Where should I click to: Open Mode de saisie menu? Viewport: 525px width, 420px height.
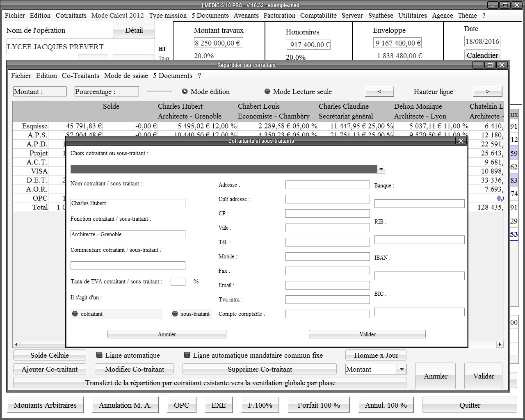[126, 75]
